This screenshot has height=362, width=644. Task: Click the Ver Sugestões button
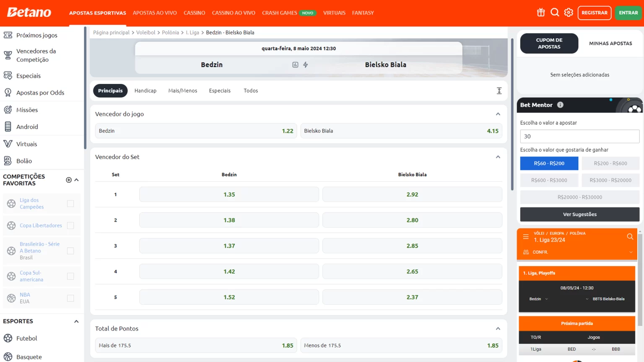[579, 215]
